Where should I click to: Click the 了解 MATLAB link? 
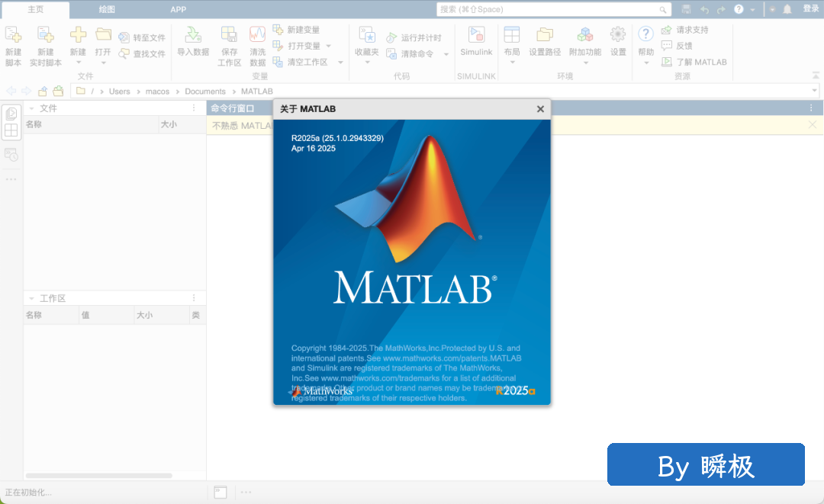click(x=694, y=62)
